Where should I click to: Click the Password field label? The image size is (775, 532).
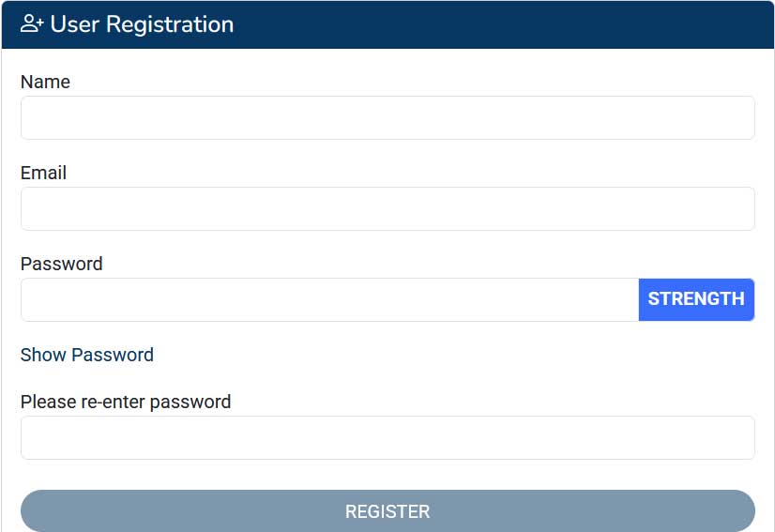61,264
